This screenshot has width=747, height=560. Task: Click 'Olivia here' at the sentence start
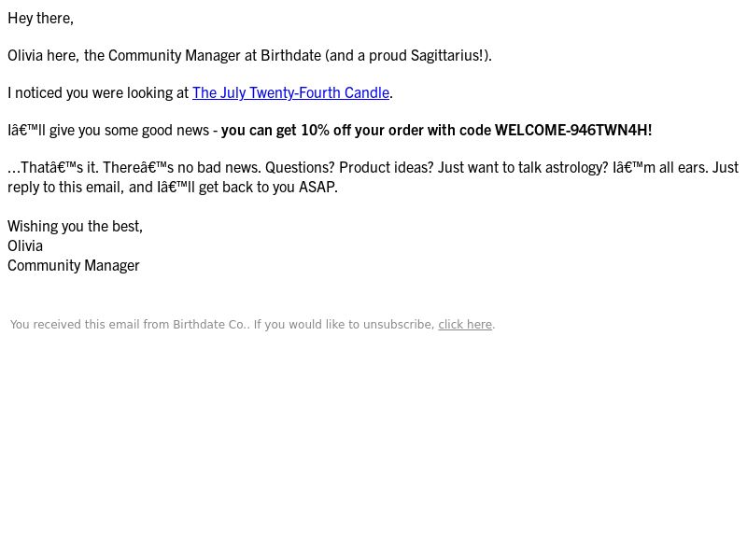42,55
